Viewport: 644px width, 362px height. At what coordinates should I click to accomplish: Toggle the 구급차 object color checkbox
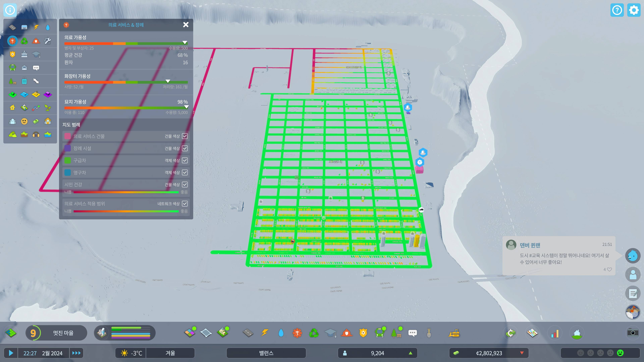[185, 160]
